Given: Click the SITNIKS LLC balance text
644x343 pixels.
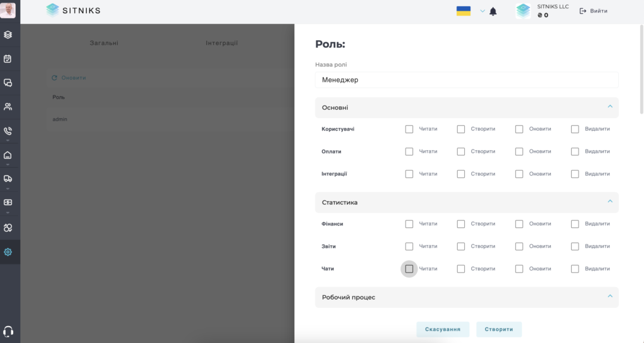Looking at the screenshot, I should [x=543, y=15].
